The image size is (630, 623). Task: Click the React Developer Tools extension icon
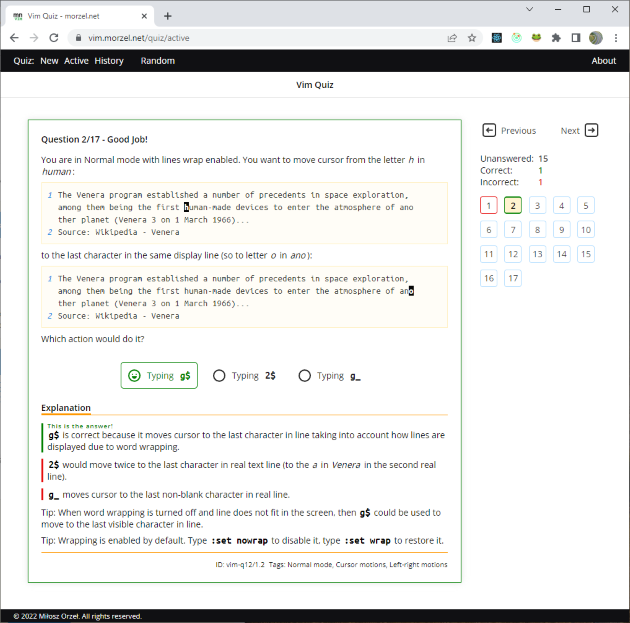coord(496,37)
